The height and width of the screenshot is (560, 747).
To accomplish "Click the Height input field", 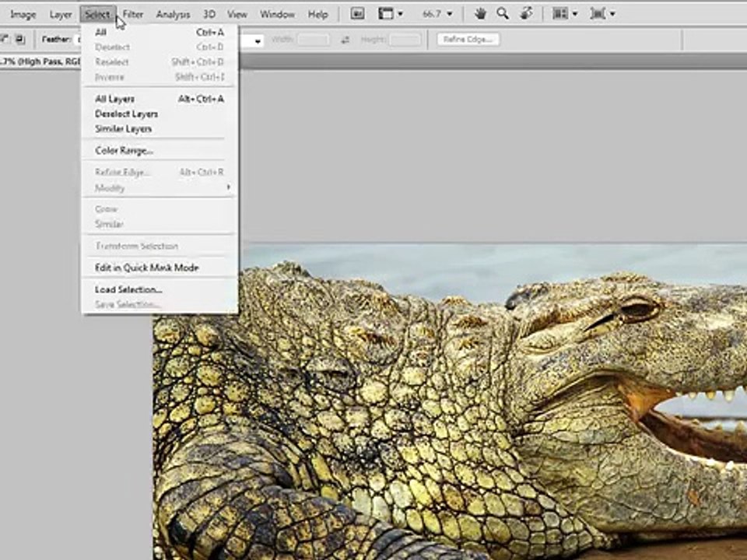I will point(405,40).
